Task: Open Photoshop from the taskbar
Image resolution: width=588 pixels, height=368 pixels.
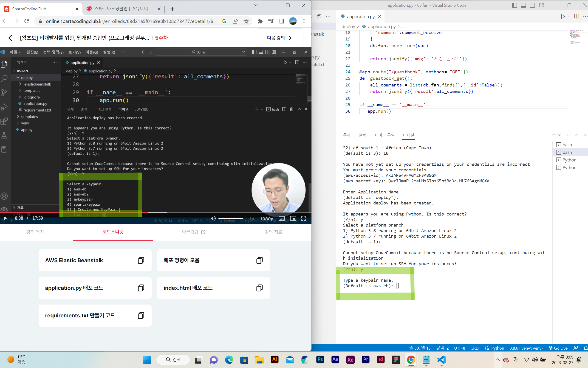Action: pyautogui.click(x=320, y=359)
